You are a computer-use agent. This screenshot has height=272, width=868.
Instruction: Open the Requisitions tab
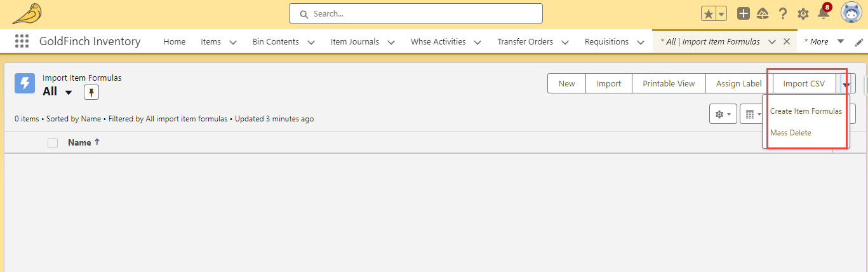pos(606,41)
